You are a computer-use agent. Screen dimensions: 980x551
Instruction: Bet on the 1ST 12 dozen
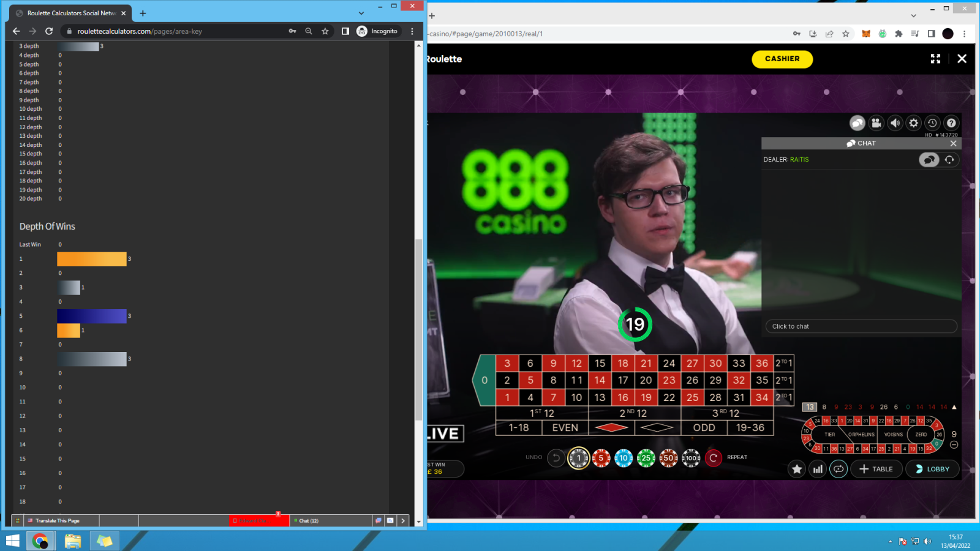tap(542, 413)
